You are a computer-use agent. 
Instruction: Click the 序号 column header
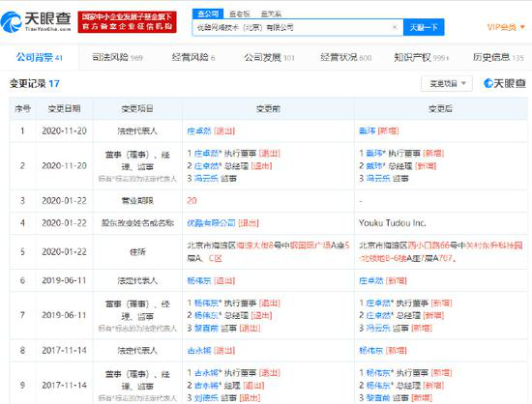coord(22,108)
